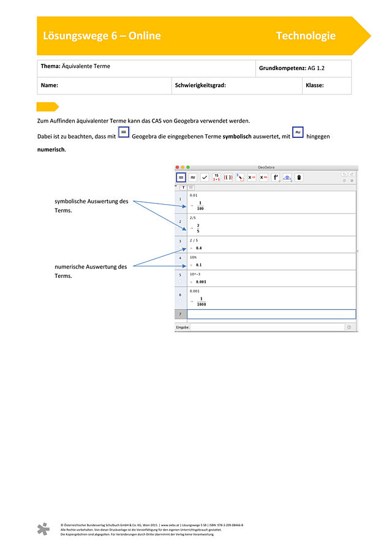Click the 'Grundkompetenz: AG 1.2' cell

(303, 68)
